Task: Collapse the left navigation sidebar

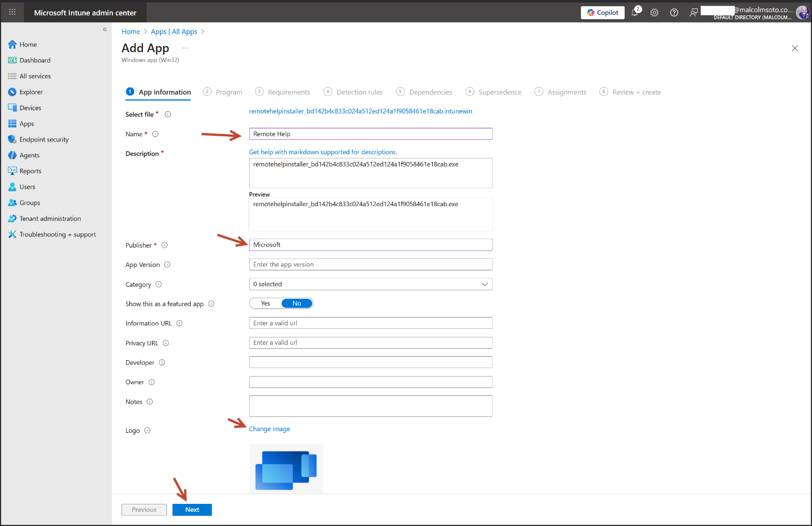Action: coord(104,29)
